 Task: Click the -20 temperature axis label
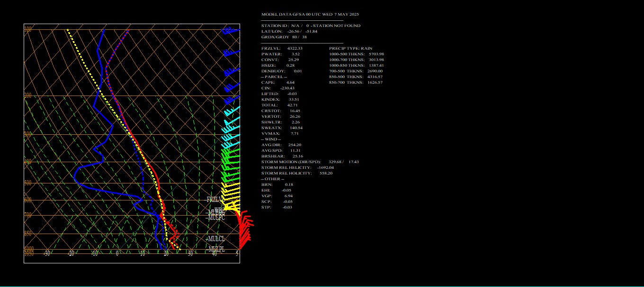(71, 253)
